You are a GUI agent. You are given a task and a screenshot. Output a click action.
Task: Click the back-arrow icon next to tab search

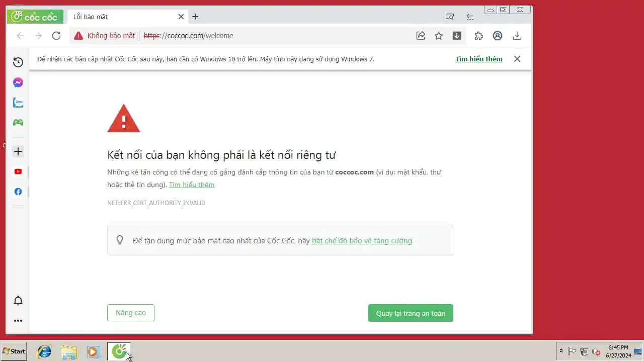click(470, 17)
